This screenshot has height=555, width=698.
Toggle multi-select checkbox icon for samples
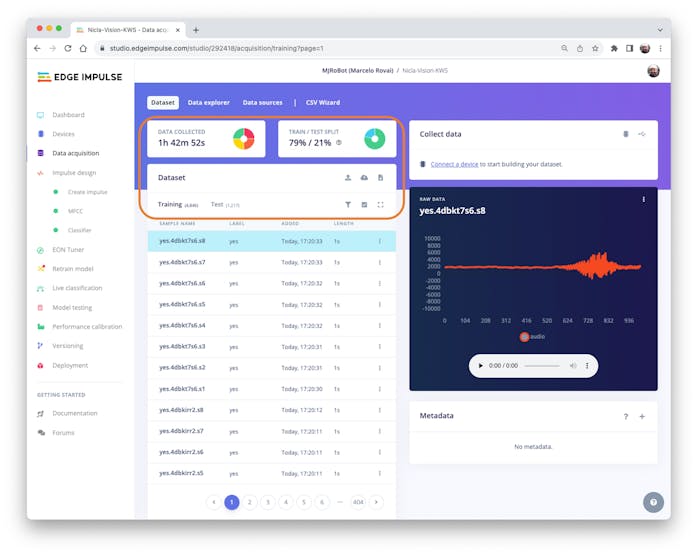pyautogui.click(x=364, y=205)
